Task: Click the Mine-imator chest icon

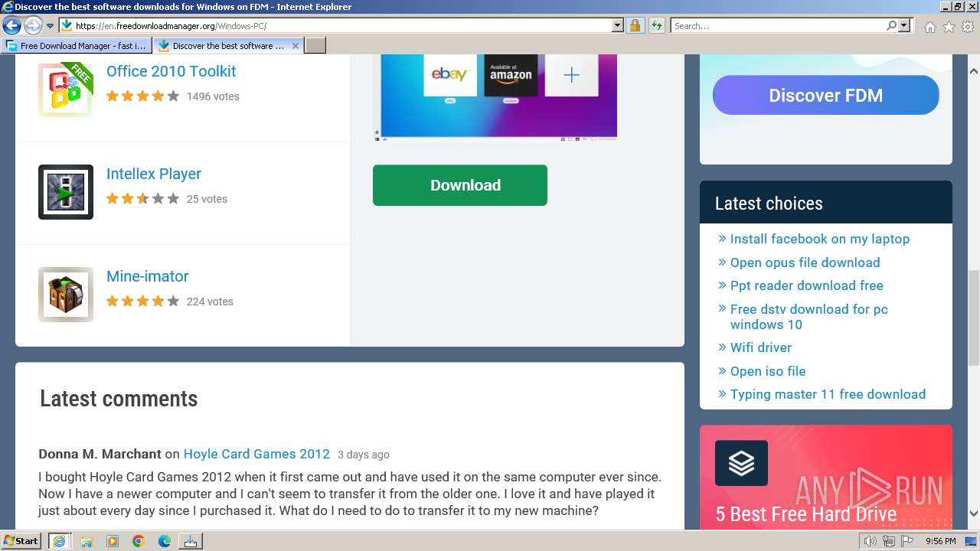Action: [66, 294]
